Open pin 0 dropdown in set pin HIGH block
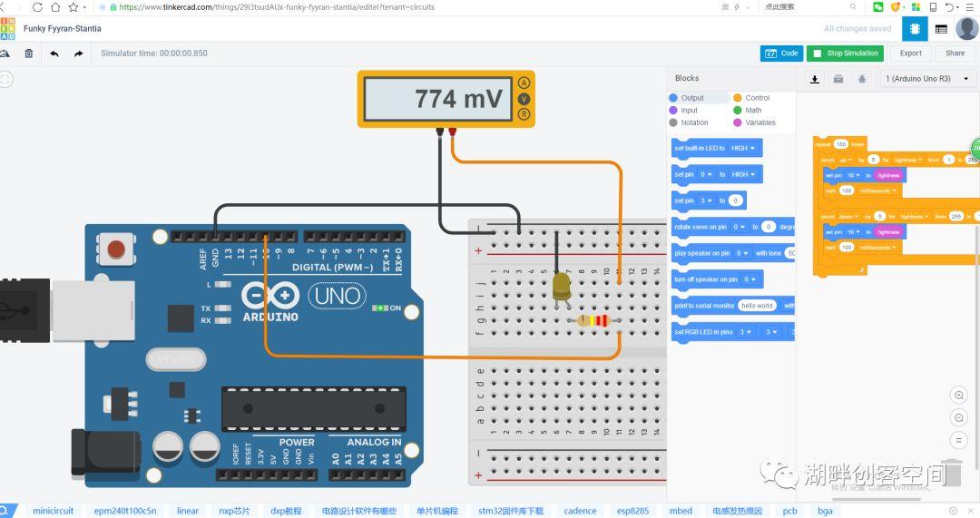Screen dimensions: 980x518 pyautogui.click(x=706, y=174)
